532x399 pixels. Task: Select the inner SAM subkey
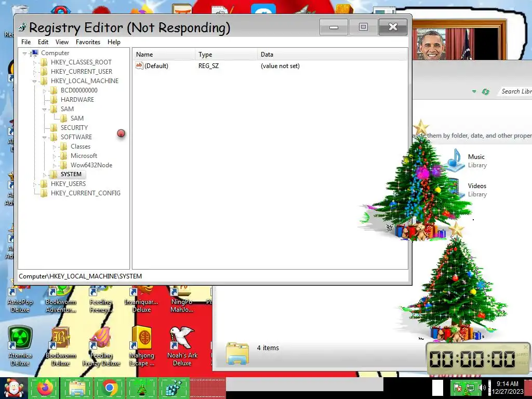point(77,118)
